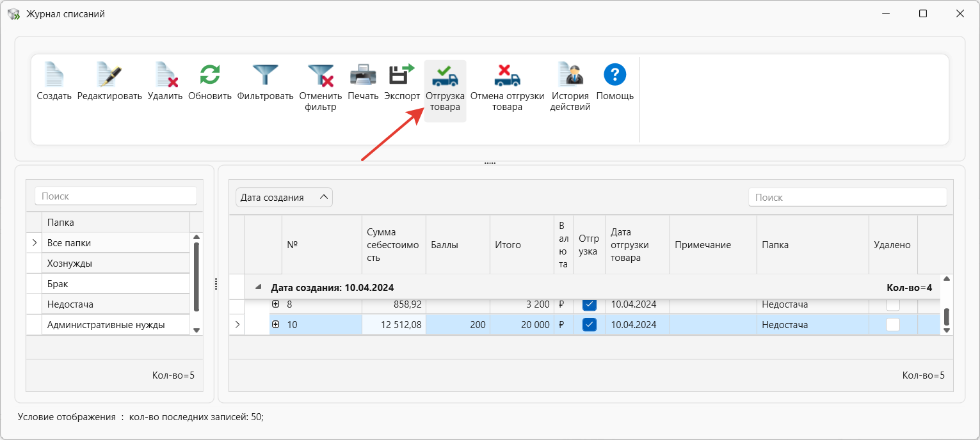The width and height of the screenshot is (980, 440).
Task: Sort by Дата отгрузки товара header
Action: 638,245
